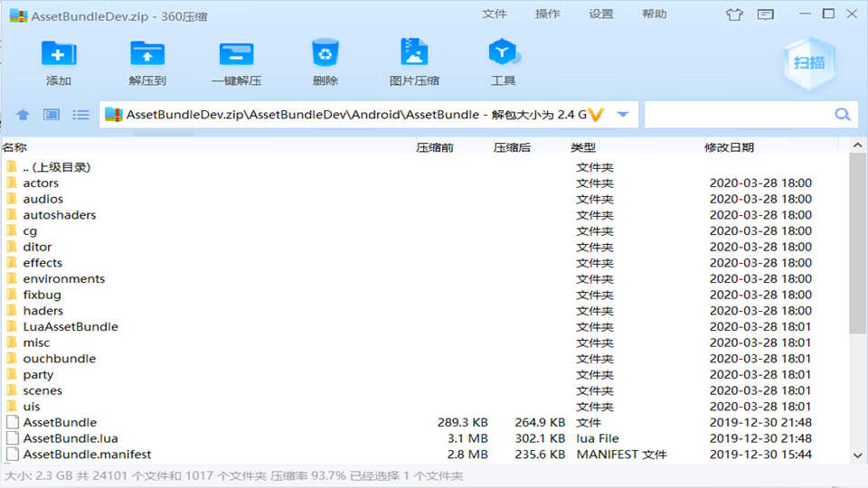Click the archive icon in the address bar

114,115
